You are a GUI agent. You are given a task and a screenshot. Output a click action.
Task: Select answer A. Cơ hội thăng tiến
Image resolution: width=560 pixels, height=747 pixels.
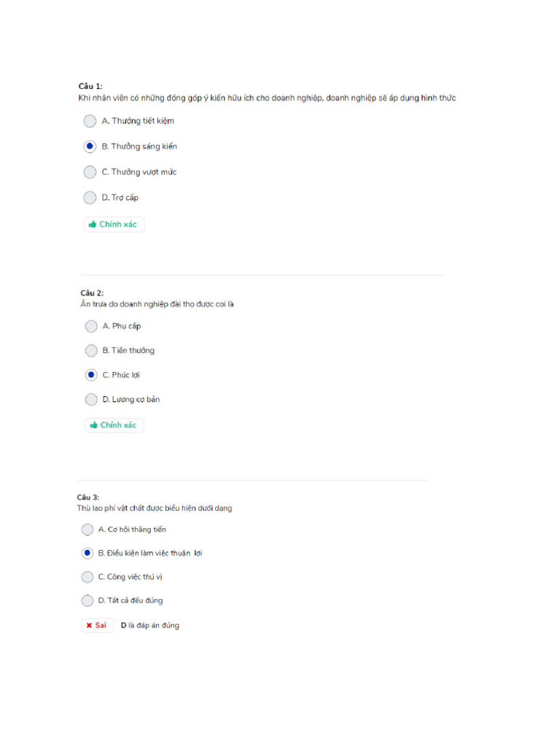pyautogui.click(x=87, y=530)
